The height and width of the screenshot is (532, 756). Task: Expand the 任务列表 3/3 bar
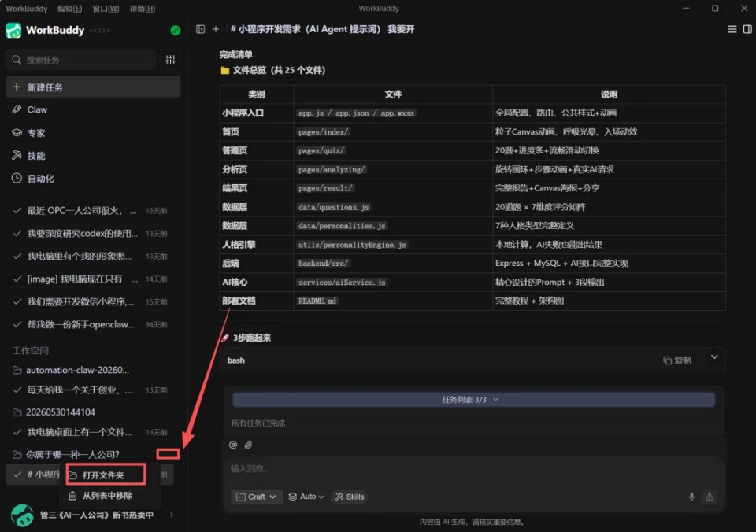473,400
